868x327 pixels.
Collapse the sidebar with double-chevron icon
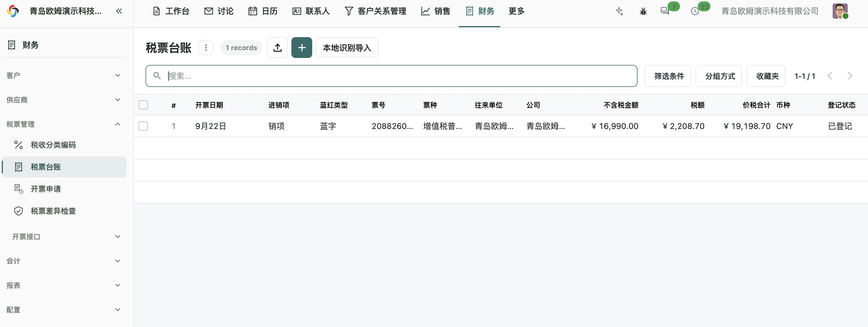click(119, 11)
